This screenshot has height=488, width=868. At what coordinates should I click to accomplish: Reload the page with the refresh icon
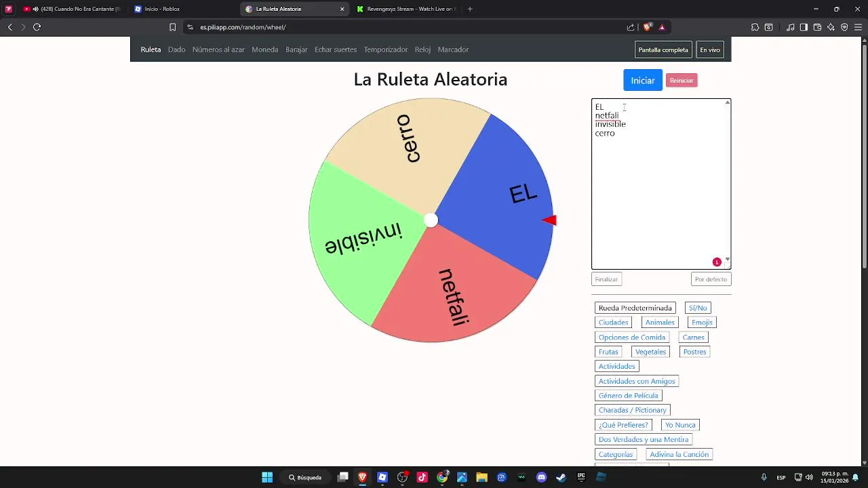click(37, 27)
